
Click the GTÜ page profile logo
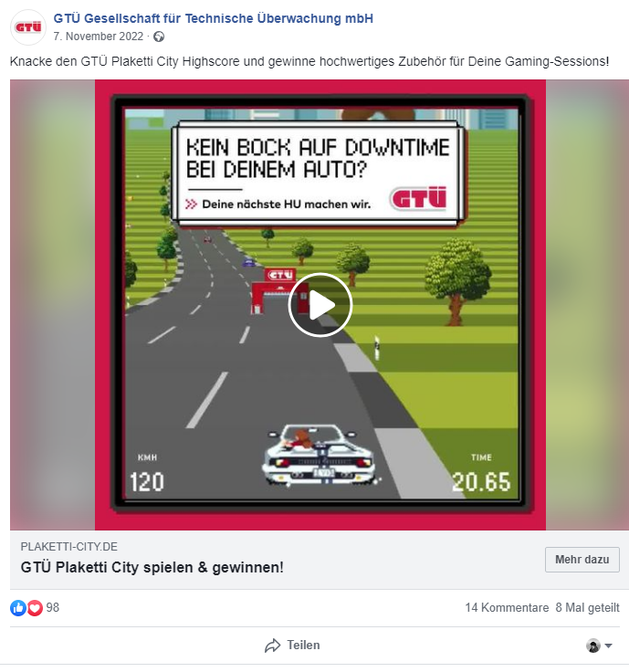point(28,27)
